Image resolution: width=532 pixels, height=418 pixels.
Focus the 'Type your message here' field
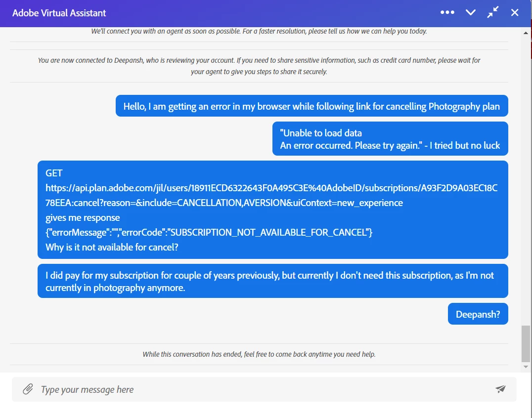click(264, 389)
